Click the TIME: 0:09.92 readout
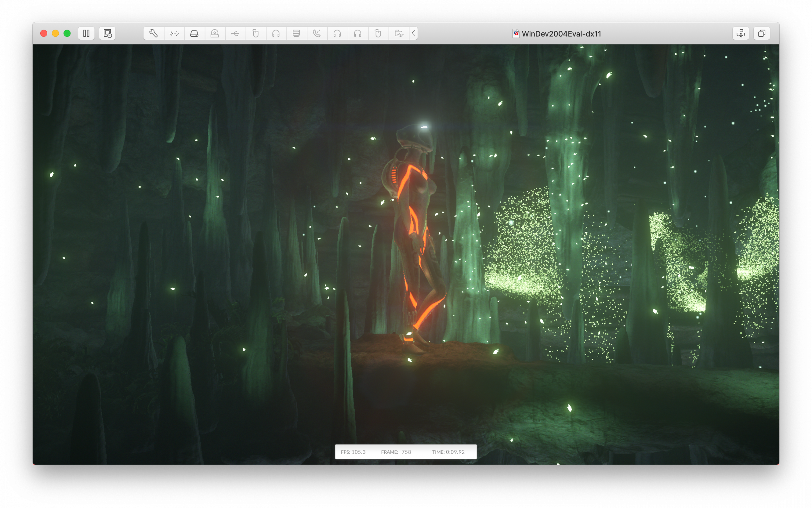The image size is (812, 508). click(x=448, y=452)
